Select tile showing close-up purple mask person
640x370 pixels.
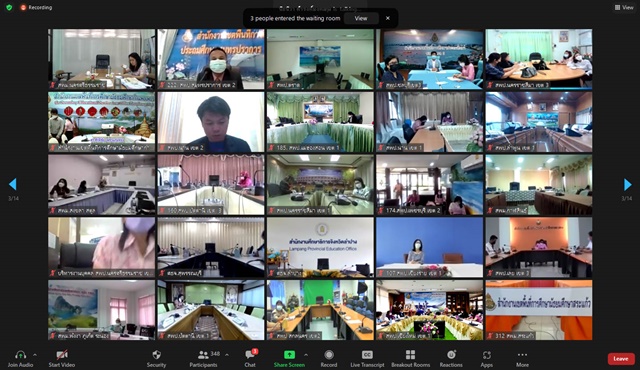tap(102, 247)
